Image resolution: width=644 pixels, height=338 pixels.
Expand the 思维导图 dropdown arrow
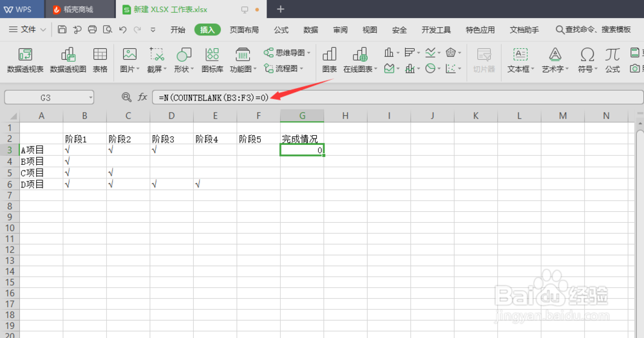(x=308, y=53)
